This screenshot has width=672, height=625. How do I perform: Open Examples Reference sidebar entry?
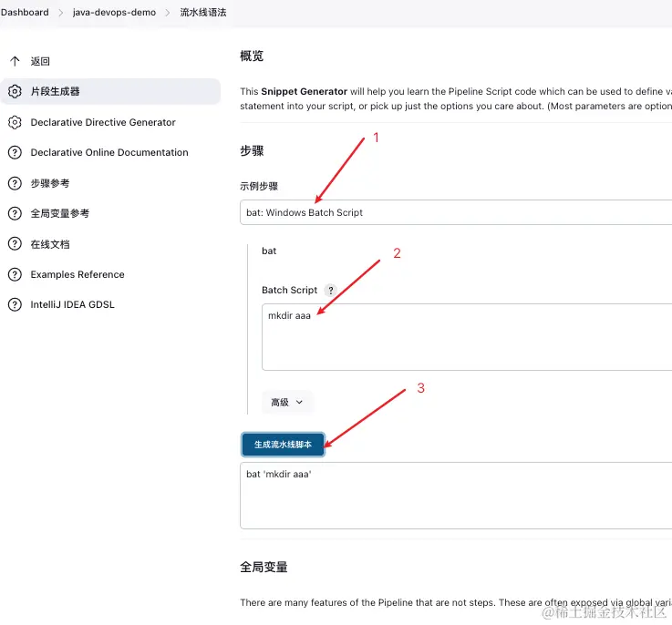tap(110, 274)
